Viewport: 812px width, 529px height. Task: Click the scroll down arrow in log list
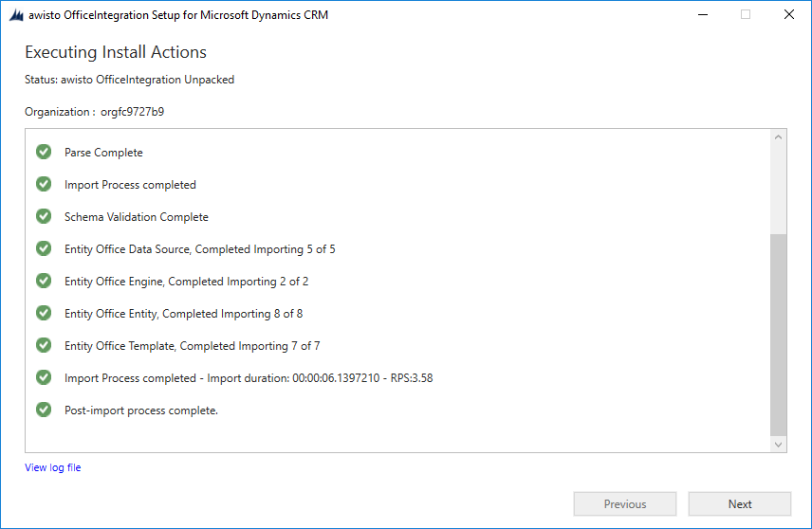[x=778, y=444]
